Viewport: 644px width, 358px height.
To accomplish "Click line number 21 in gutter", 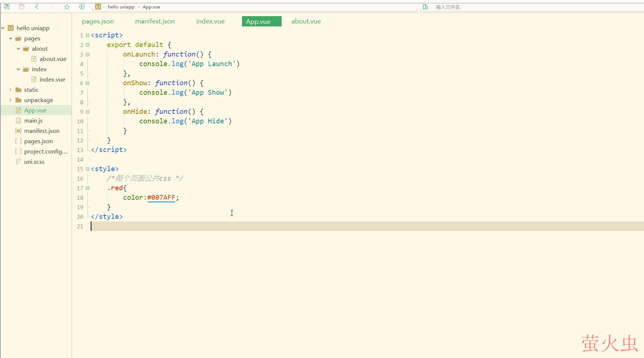I will 80,227.
